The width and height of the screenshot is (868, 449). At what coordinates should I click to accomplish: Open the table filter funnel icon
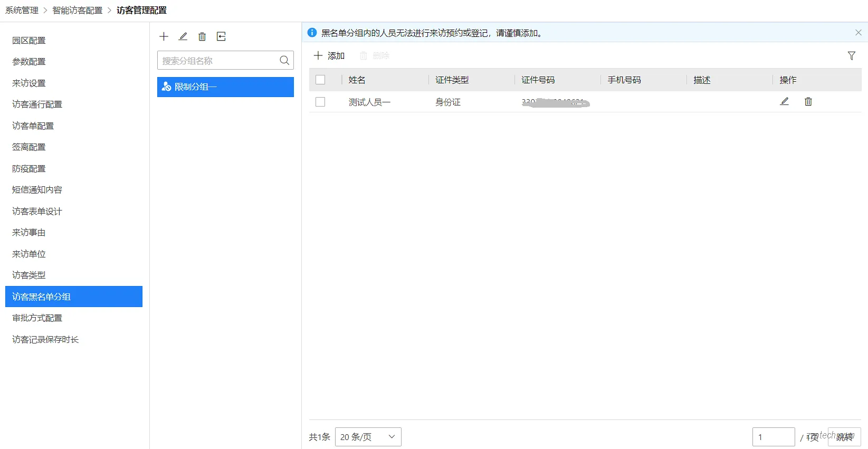(851, 55)
